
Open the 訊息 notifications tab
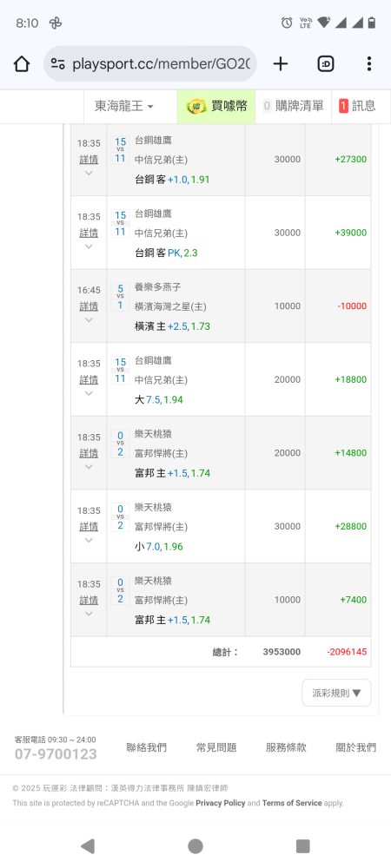pyautogui.click(x=357, y=106)
